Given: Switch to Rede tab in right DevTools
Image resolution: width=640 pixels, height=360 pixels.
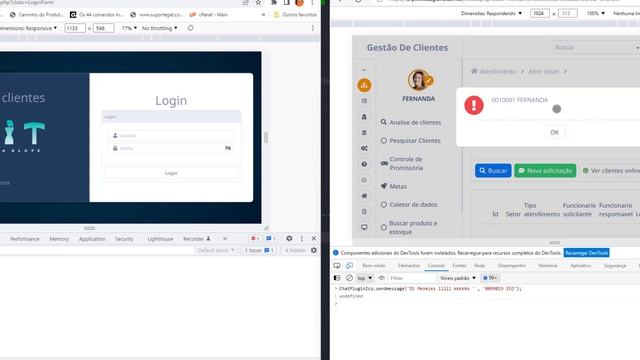Looking at the screenshot, I should point(479,266).
